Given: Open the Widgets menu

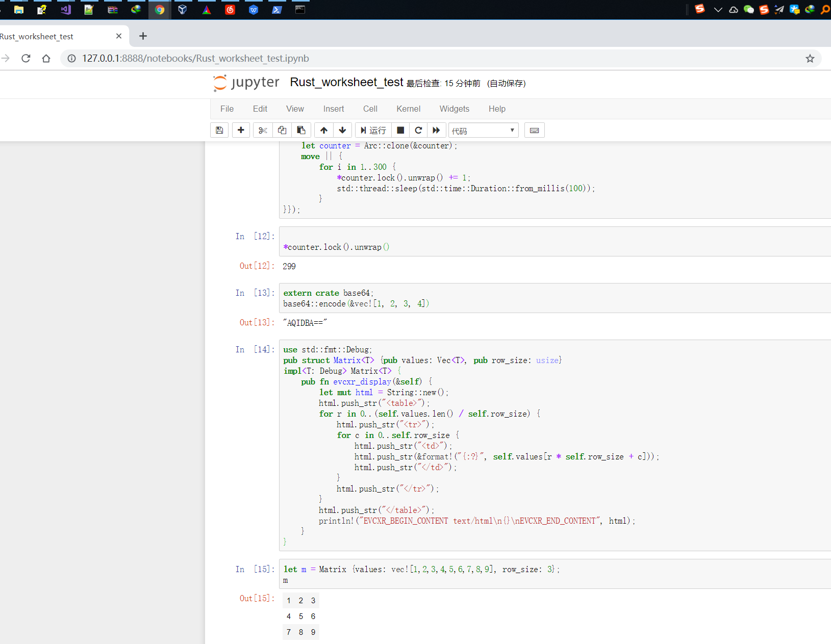Looking at the screenshot, I should 454,109.
